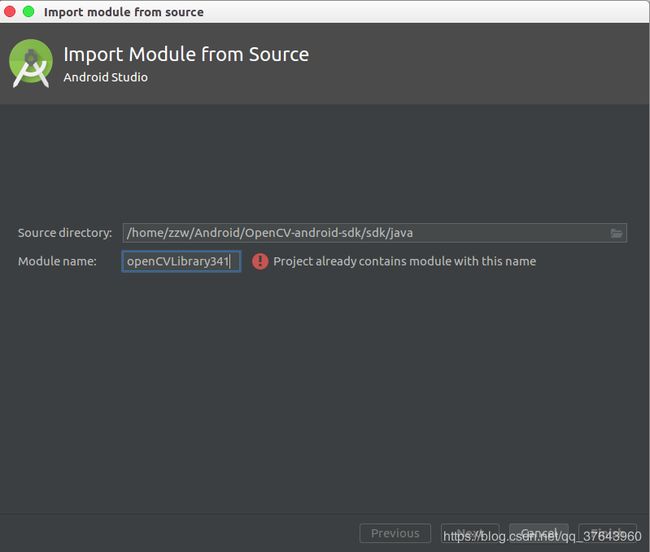Click the 'Module name:' label
The image size is (650, 552).
click(57, 261)
